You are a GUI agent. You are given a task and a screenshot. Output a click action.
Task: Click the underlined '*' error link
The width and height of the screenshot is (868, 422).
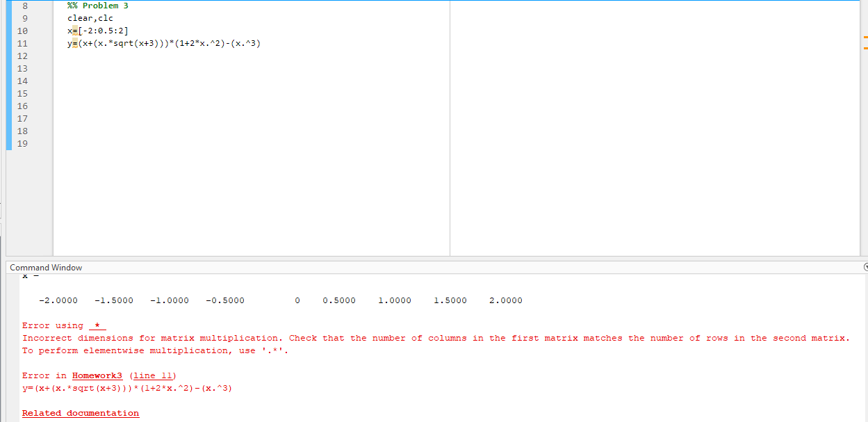click(97, 325)
